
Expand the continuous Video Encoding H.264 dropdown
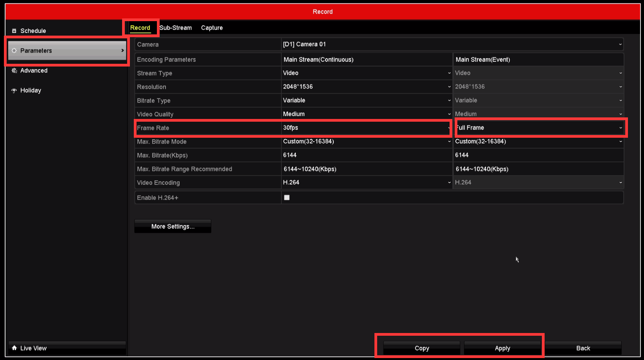click(x=367, y=183)
